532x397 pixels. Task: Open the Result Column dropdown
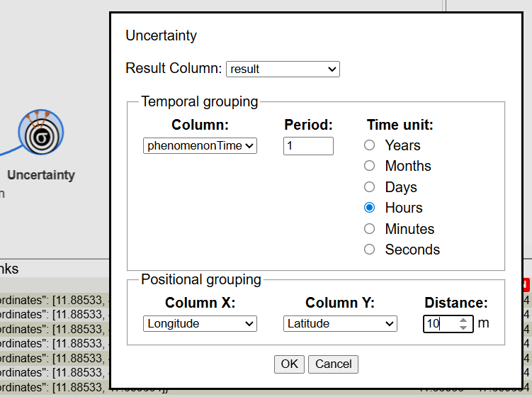tap(283, 69)
